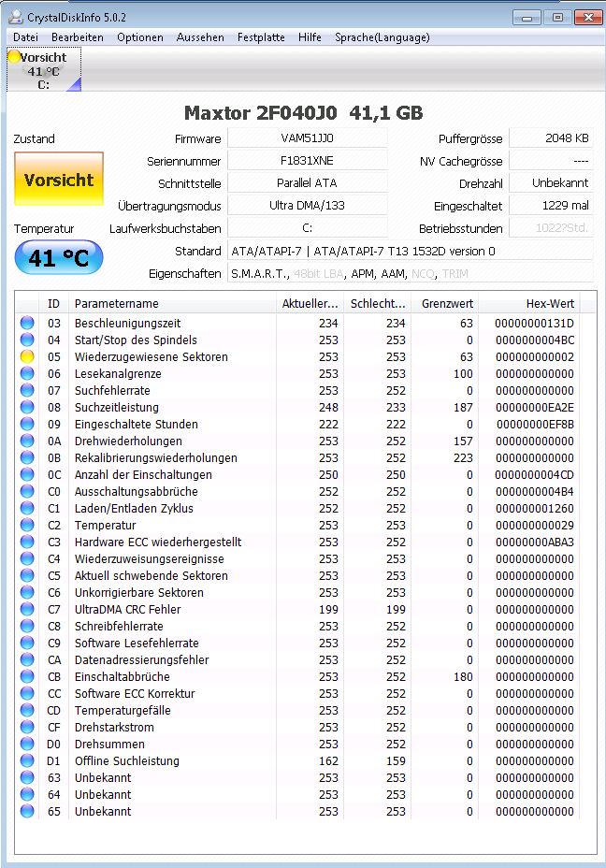Screen dimensions: 606x868
Task: Click the blue status icon for Software Lesefehlerrate
Action: pyautogui.click(x=27, y=643)
